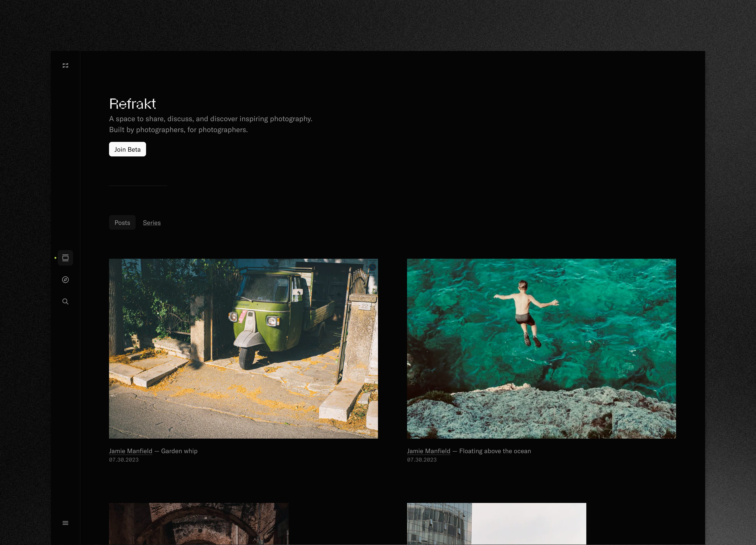Open Jamie Manfield link under Garden whip
The width and height of the screenshot is (756, 545).
[130, 451]
